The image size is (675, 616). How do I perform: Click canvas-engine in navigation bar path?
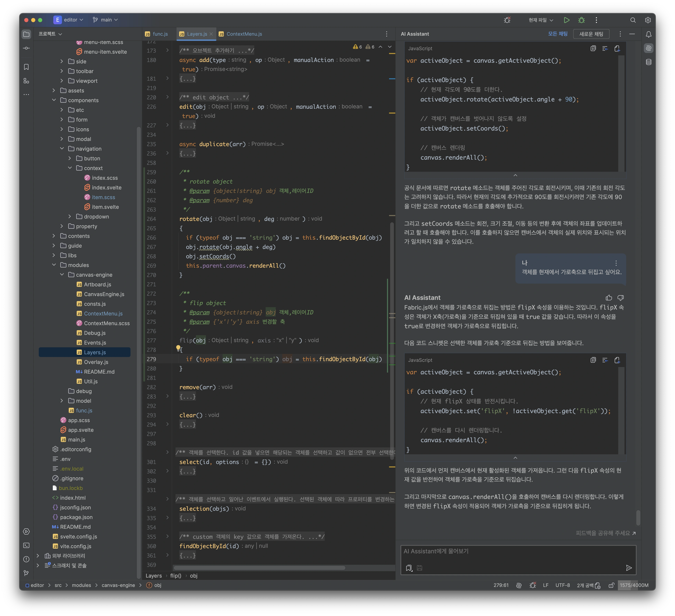coord(118,585)
